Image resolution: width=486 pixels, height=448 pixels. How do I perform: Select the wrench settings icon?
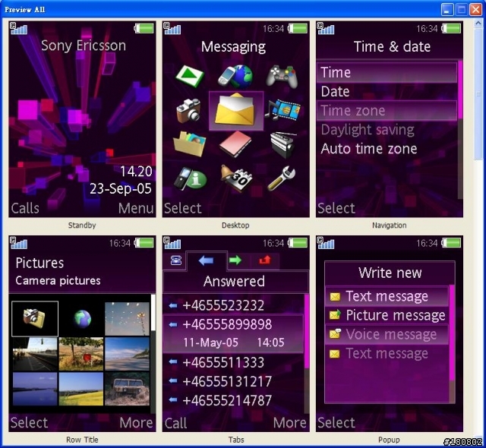click(282, 178)
